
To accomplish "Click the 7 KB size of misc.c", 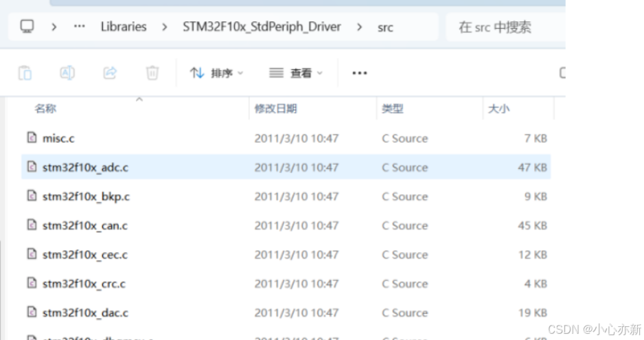I will click(x=536, y=138).
